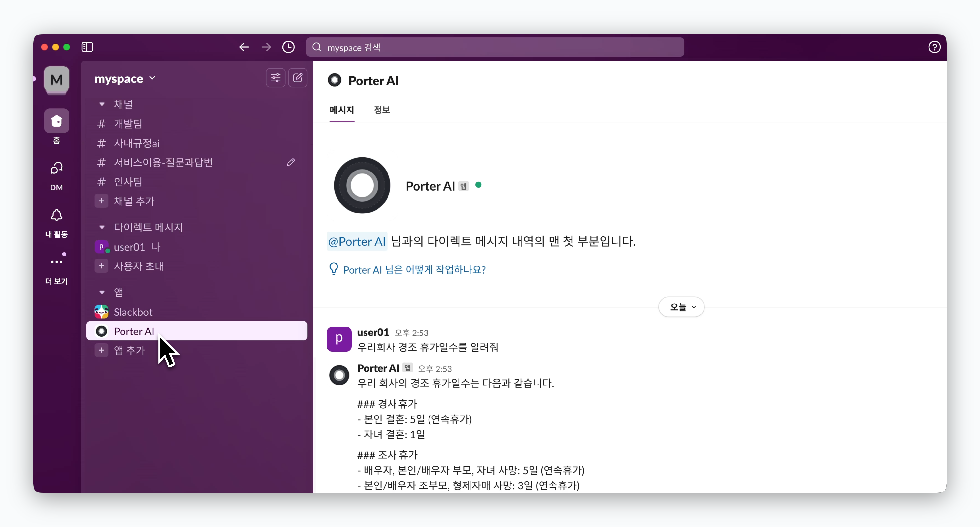Go forward with the right arrow

point(266,47)
